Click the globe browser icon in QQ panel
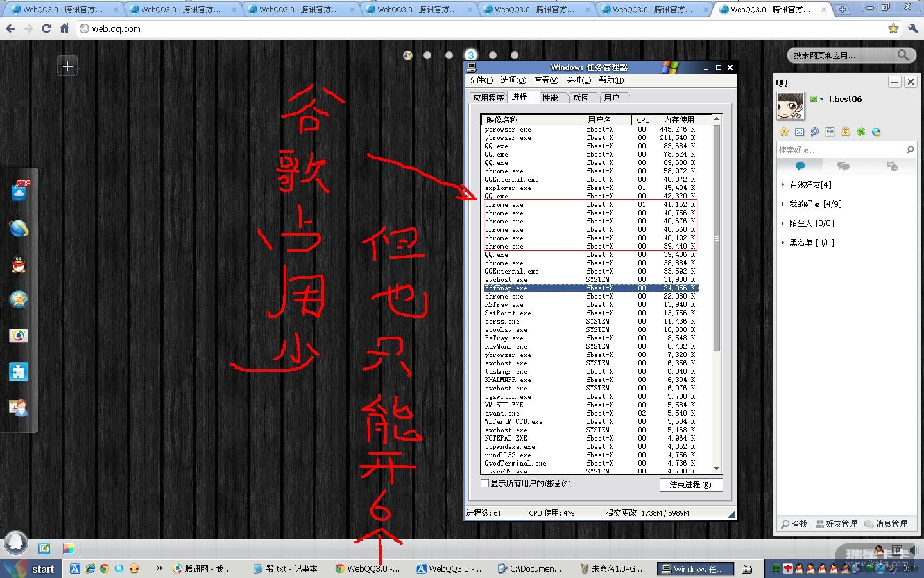The image size is (924, 578). 877,132
